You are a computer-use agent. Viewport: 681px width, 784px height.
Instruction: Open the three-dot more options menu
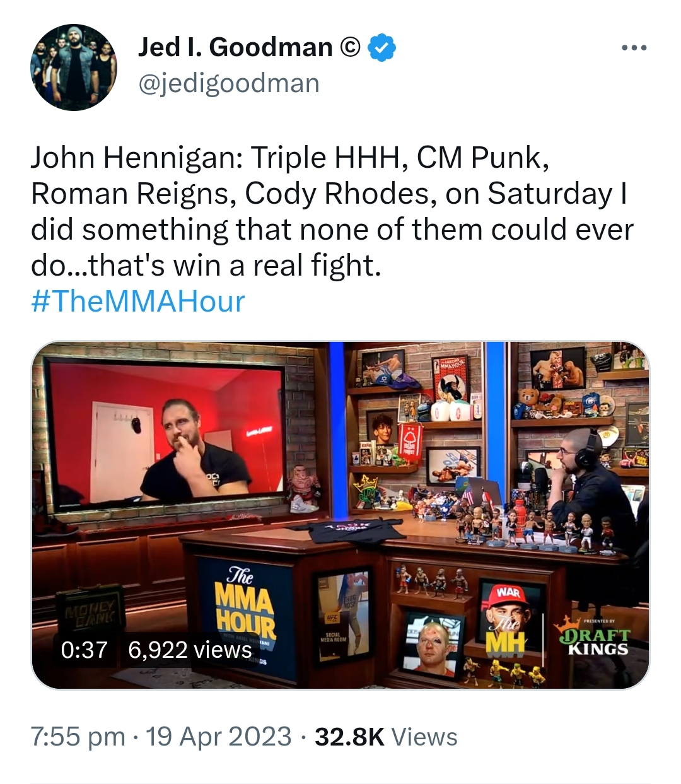point(634,48)
